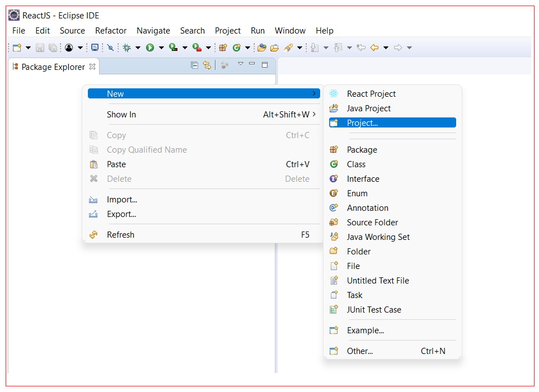Click the New wizard toolbar icon
This screenshot has width=539, height=392.
point(17,48)
